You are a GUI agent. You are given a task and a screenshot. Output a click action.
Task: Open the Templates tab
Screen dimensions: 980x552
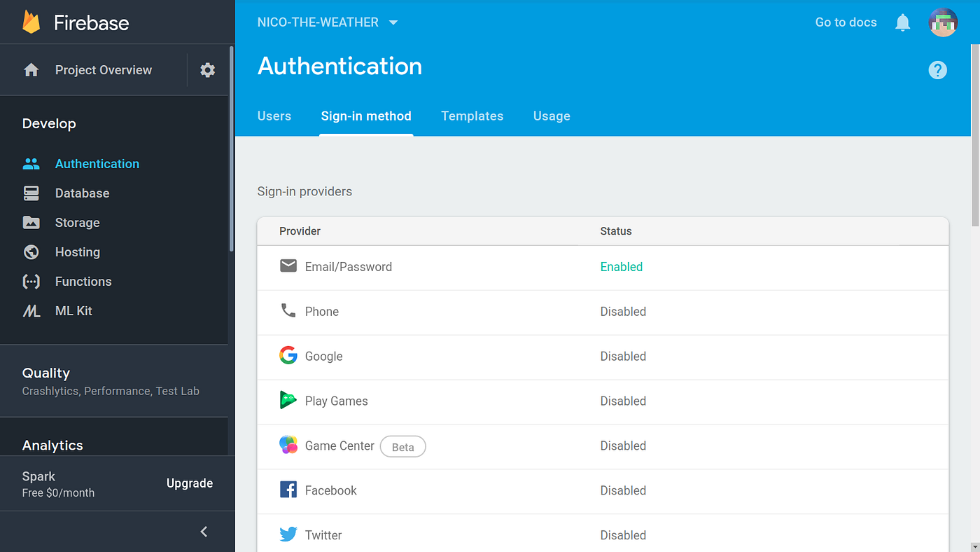(x=472, y=116)
